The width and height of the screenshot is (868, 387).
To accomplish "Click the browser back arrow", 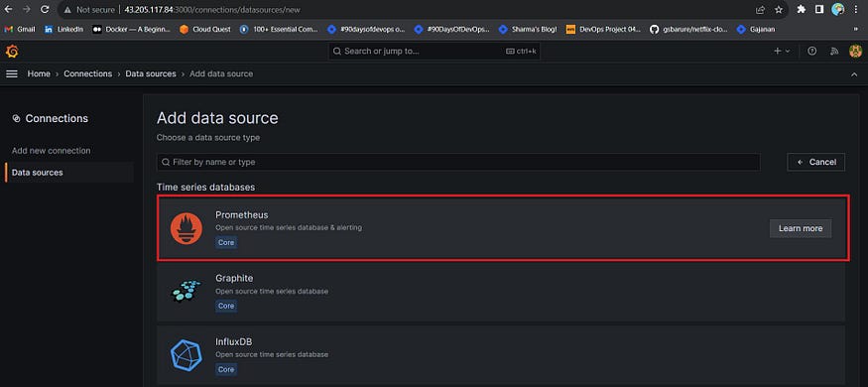I will click(9, 9).
